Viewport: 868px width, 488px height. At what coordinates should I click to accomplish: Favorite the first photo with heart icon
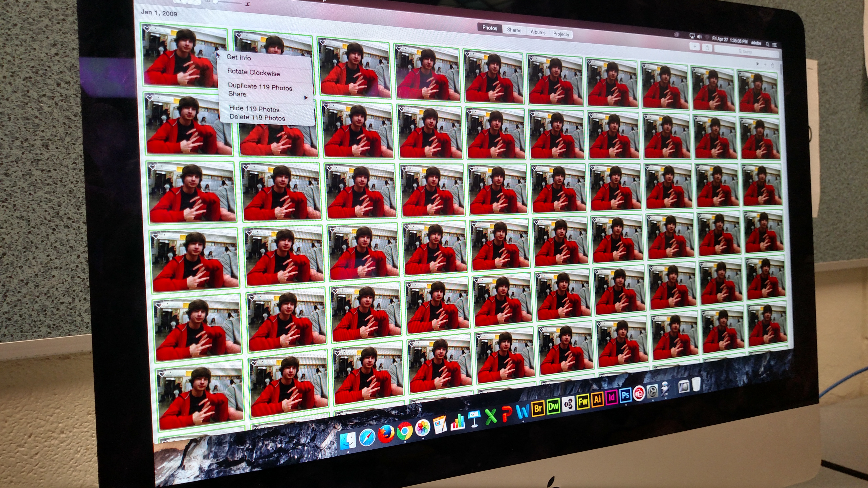tap(147, 29)
